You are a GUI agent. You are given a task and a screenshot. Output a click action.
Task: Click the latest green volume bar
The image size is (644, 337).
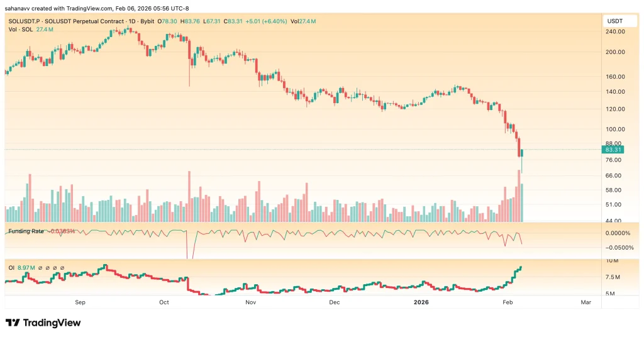tap(523, 202)
